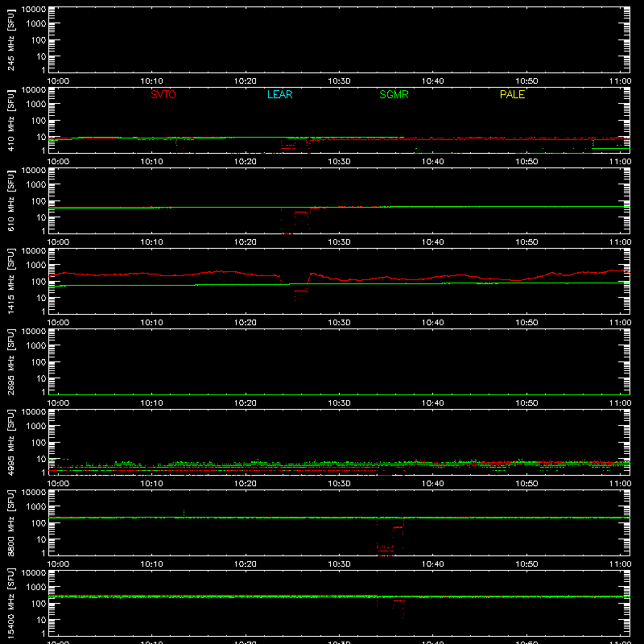Select the 8800 MHz [SFU] axis title
This screenshot has height=644, width=644.
tap(10, 522)
